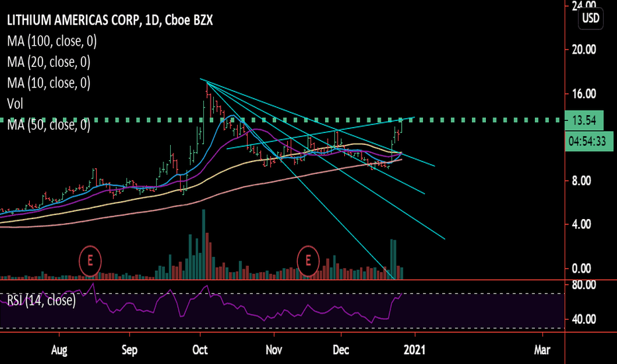Click the Aug label on time axis
The image size is (617, 364).
(59, 350)
